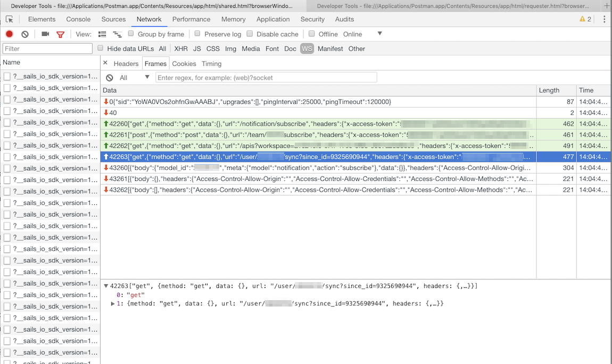Open the DevTools customization three-dot menu

pos(604,19)
